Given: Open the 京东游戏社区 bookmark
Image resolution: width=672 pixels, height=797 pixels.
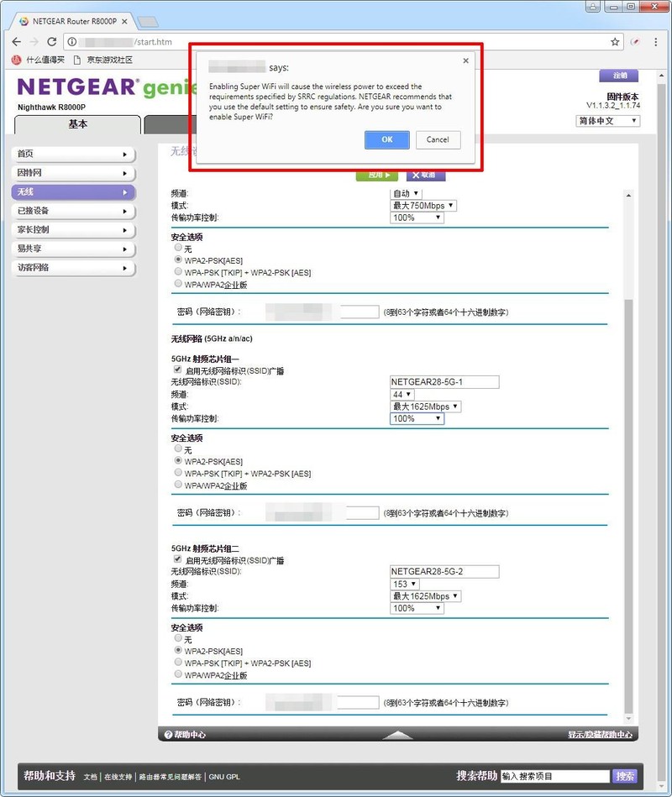Looking at the screenshot, I should [103, 60].
